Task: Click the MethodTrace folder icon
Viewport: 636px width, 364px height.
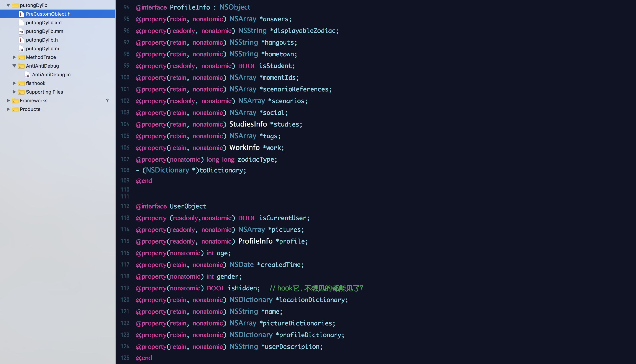Action: click(21, 57)
